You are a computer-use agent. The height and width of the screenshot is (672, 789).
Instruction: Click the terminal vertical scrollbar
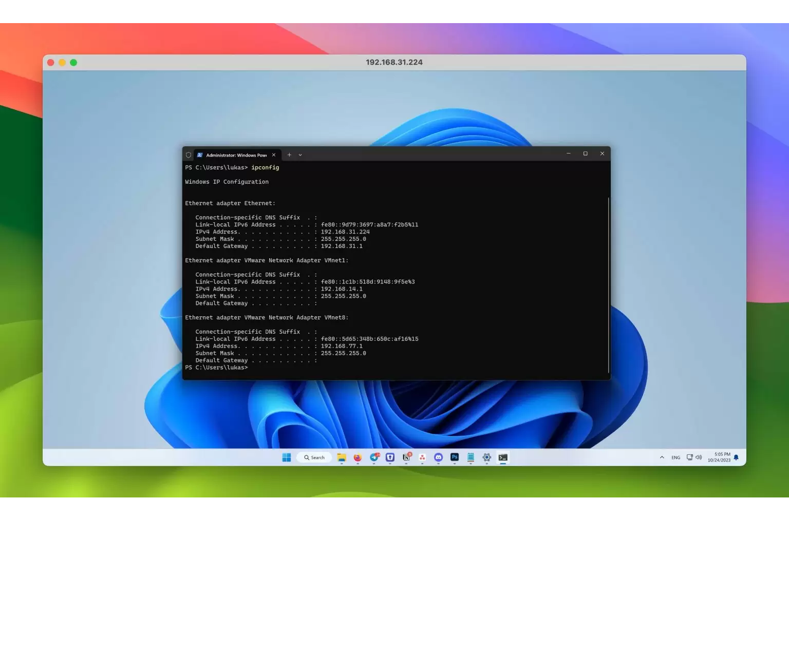[x=609, y=285]
